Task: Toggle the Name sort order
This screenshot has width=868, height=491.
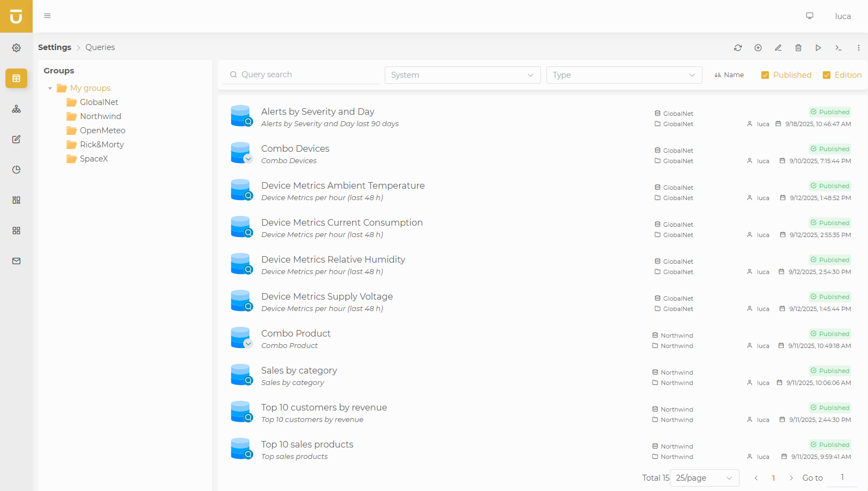Action: (x=729, y=75)
